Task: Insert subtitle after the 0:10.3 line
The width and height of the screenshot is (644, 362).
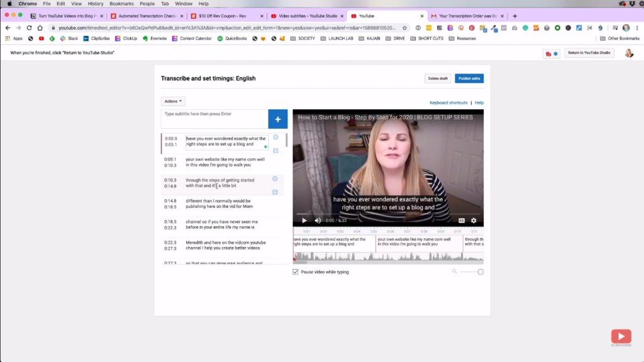Action: (275, 192)
